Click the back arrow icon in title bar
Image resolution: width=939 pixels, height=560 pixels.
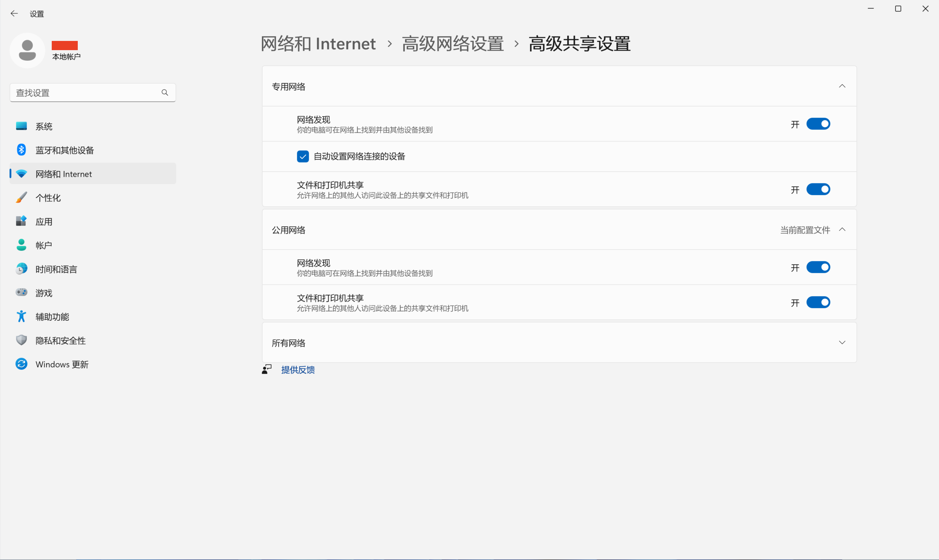coord(14,14)
